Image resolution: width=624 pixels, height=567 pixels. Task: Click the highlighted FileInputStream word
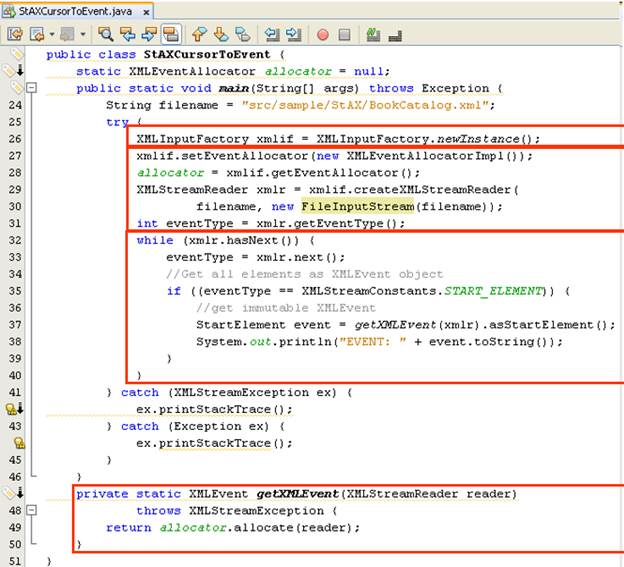(357, 207)
